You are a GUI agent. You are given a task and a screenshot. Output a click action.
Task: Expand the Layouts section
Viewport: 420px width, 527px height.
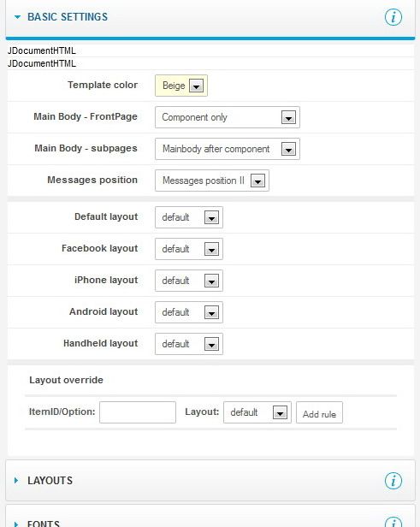click(16, 480)
